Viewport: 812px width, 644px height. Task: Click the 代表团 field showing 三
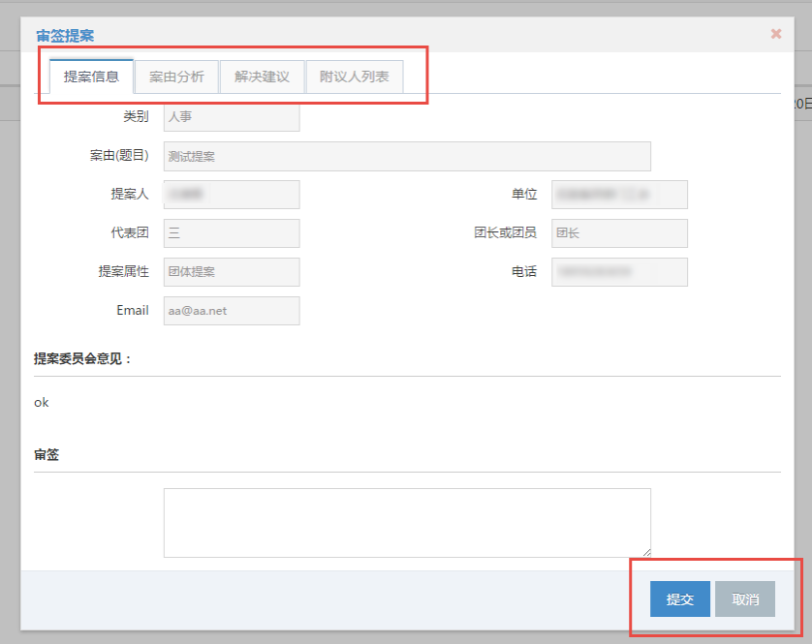232,233
